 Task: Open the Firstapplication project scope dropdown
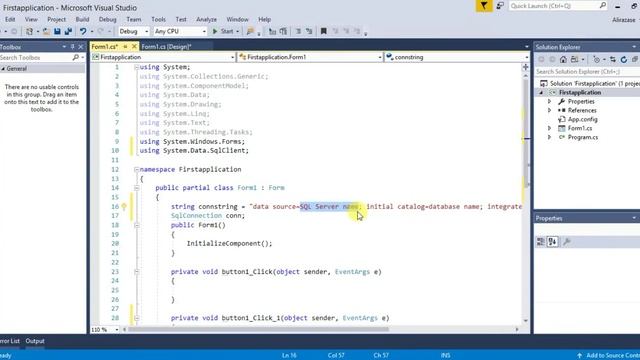coord(233,57)
